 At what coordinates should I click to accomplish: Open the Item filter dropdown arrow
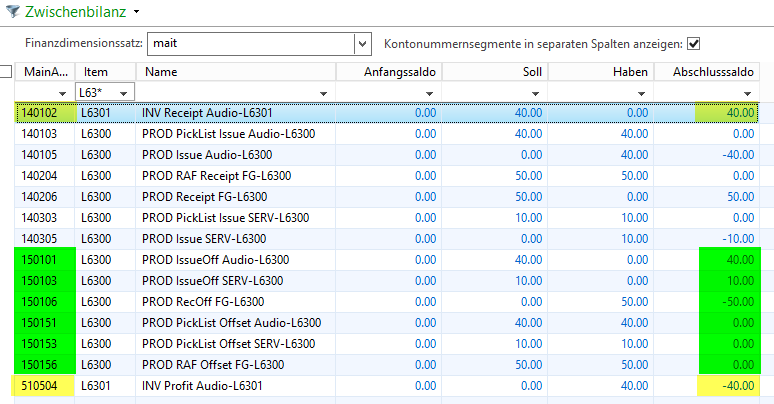coord(125,93)
